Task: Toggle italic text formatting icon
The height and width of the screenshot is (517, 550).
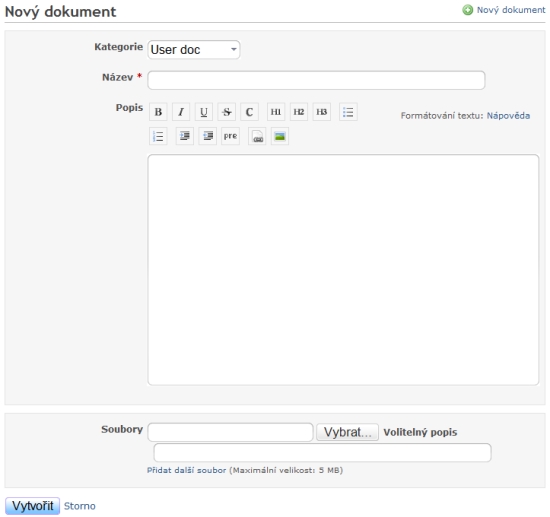Action: coord(181,112)
